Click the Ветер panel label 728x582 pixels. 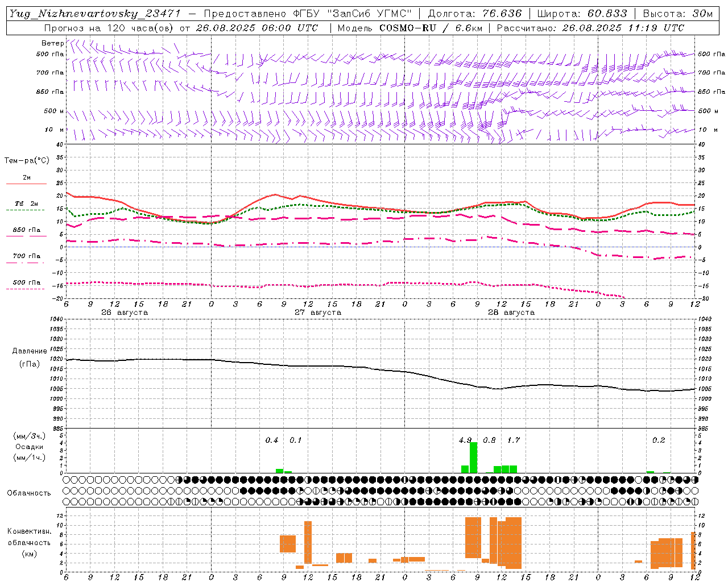pyautogui.click(x=52, y=43)
